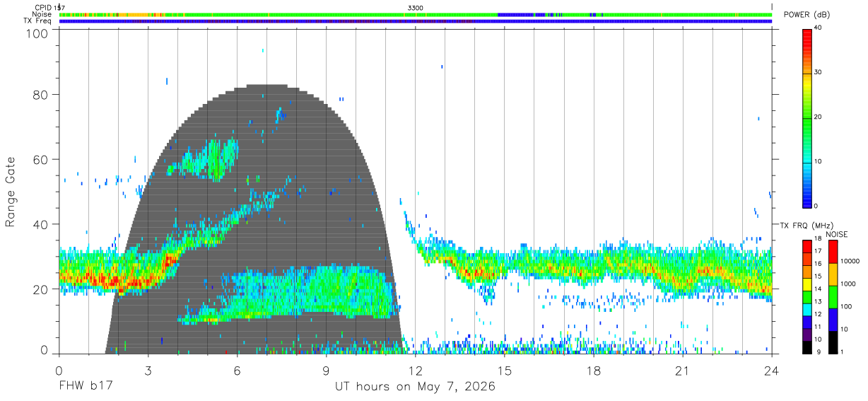The width and height of the screenshot is (868, 401).
Task: Click the blue NOISE swatch between 10 and 100
Action: [x=833, y=320]
